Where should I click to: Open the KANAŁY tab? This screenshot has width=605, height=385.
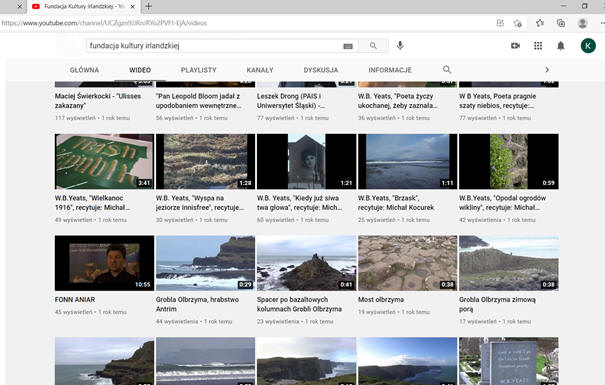(x=260, y=70)
